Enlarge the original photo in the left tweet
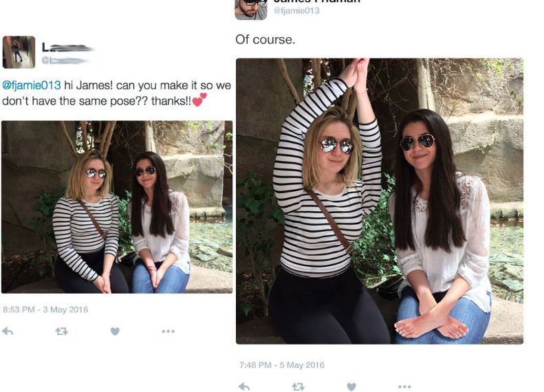The image size is (544, 392). [x=116, y=207]
